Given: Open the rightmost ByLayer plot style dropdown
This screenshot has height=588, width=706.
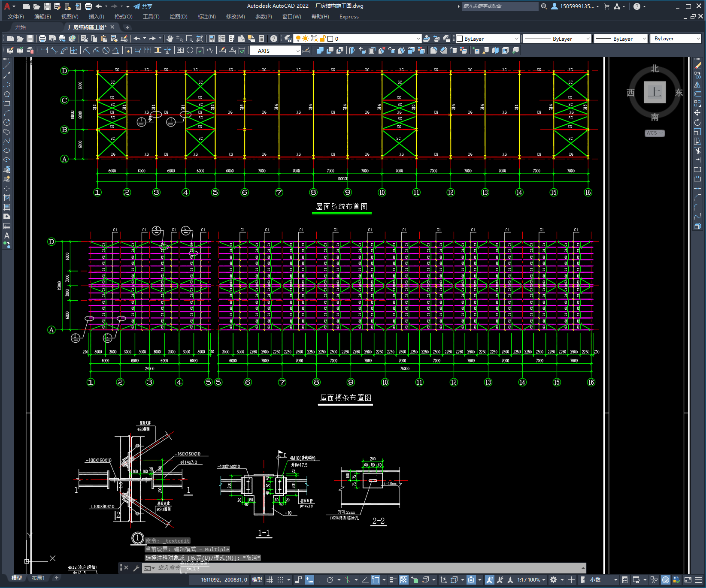Looking at the screenshot, I should coord(676,39).
